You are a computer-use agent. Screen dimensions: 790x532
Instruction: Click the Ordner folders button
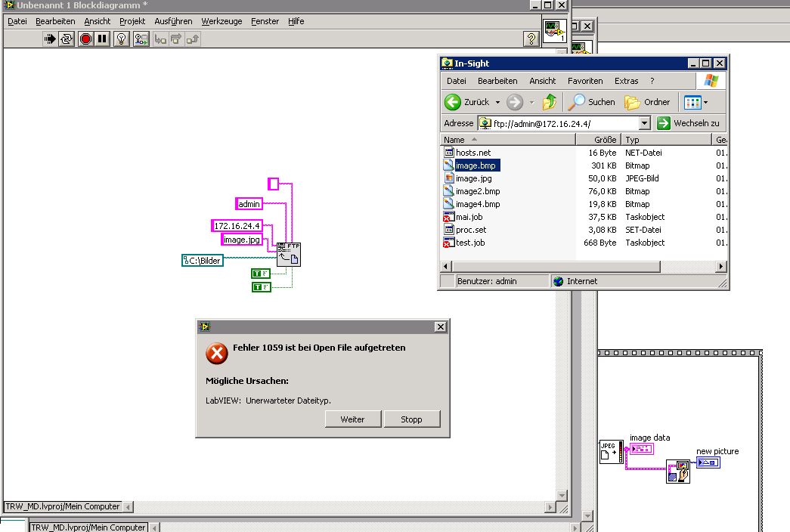point(648,102)
